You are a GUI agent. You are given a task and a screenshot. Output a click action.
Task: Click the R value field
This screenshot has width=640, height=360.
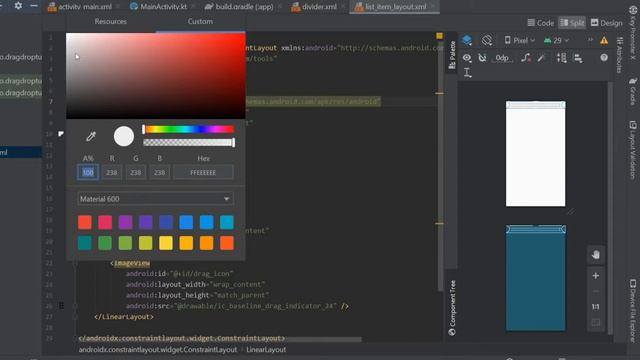point(112,172)
